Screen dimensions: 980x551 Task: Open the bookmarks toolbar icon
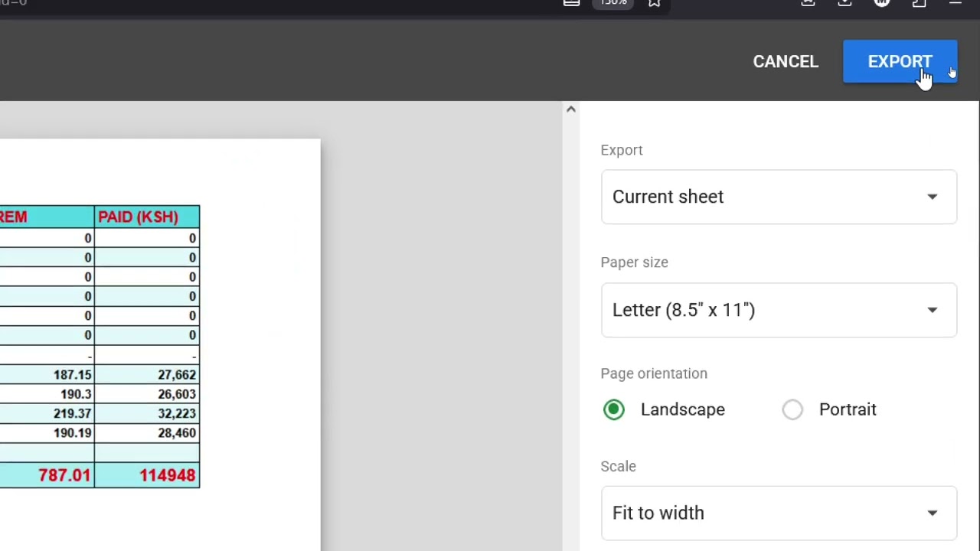pyautogui.click(x=571, y=4)
